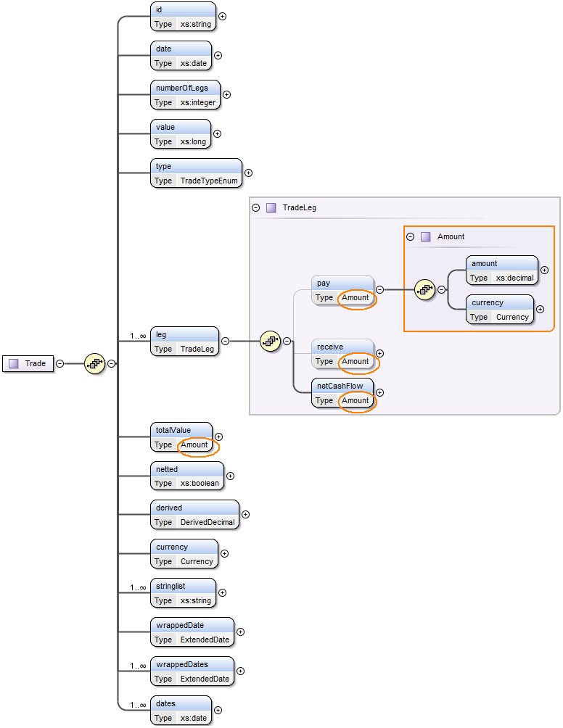This screenshot has width=563, height=728.
Task: Collapse the Amount sequence children
Action: click(x=441, y=290)
